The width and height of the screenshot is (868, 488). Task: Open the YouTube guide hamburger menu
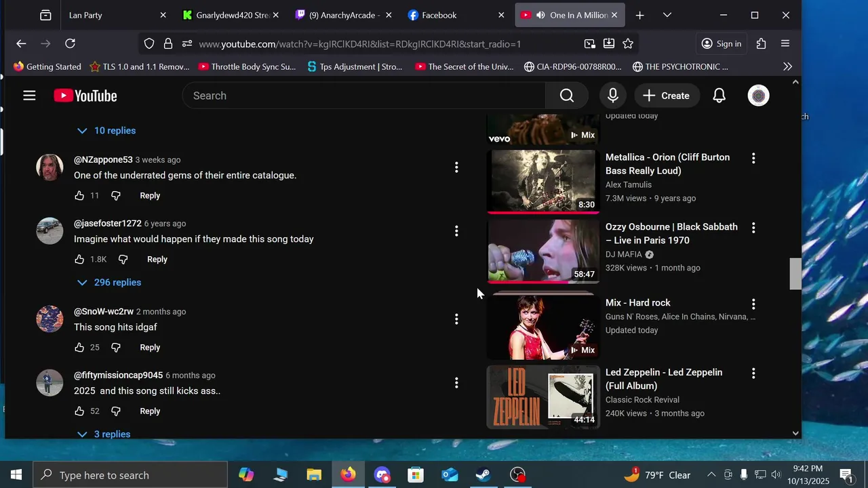pos(29,96)
